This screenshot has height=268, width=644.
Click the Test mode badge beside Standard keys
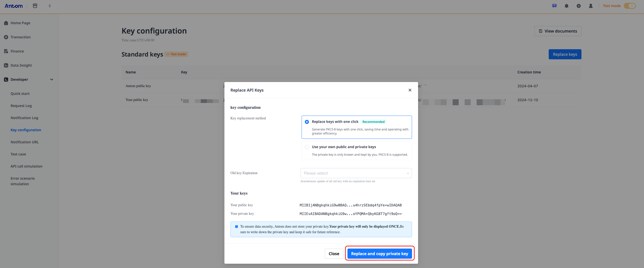pos(176,54)
